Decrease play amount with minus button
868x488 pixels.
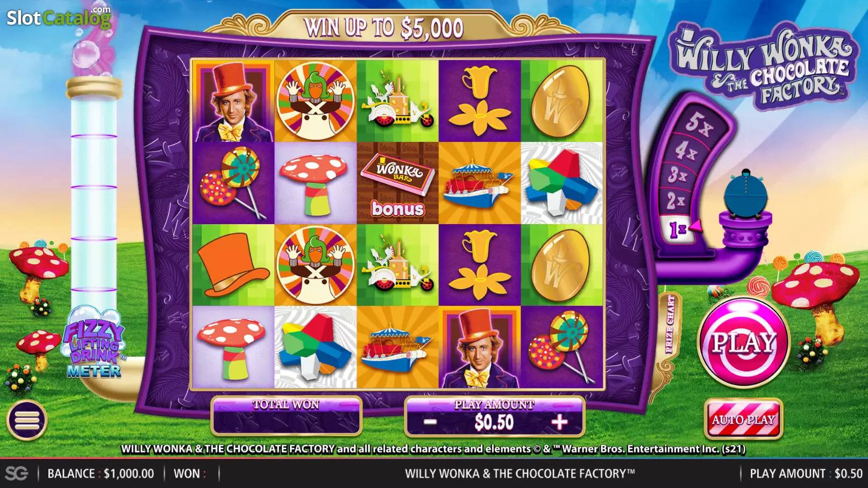coord(430,422)
